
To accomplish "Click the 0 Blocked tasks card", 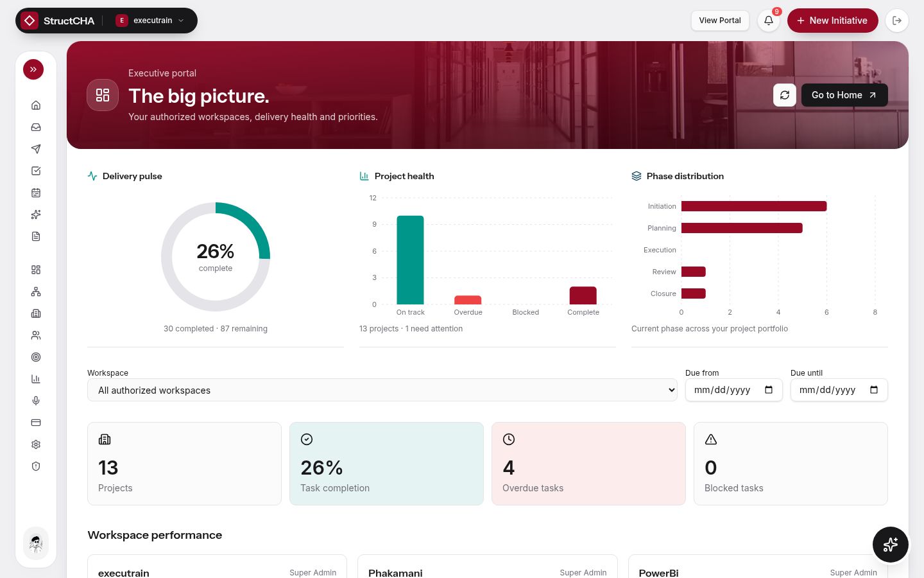I will pyautogui.click(x=791, y=464).
